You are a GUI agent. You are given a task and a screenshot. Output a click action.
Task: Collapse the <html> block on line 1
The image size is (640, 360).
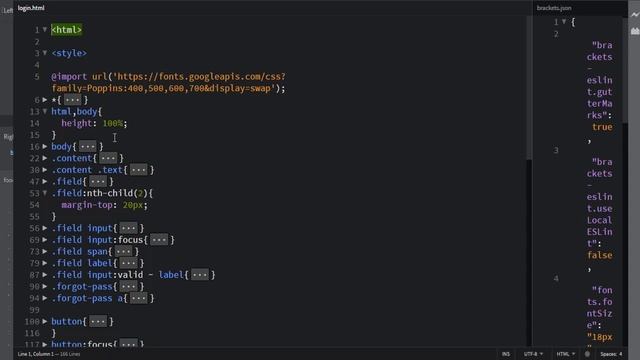(45, 29)
